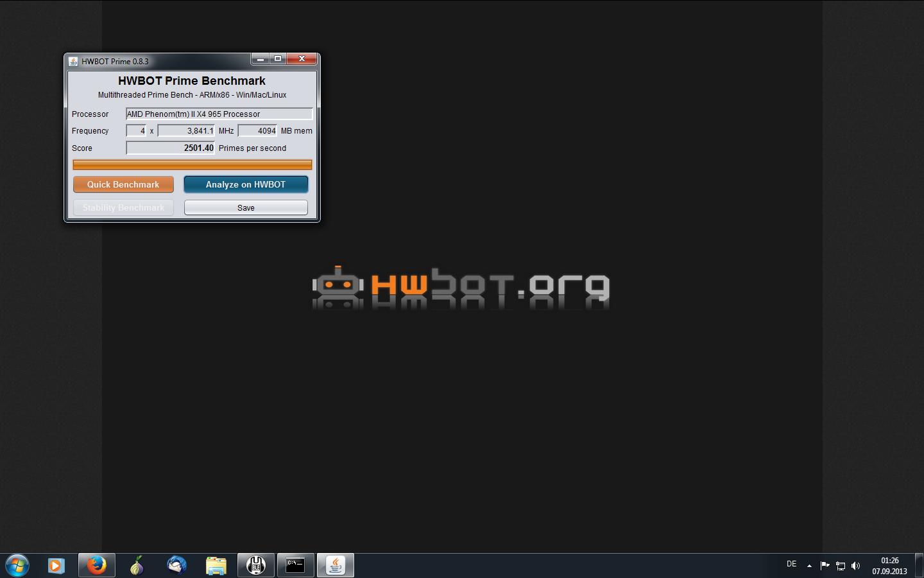Open the file explorer folder icon

pyautogui.click(x=216, y=565)
